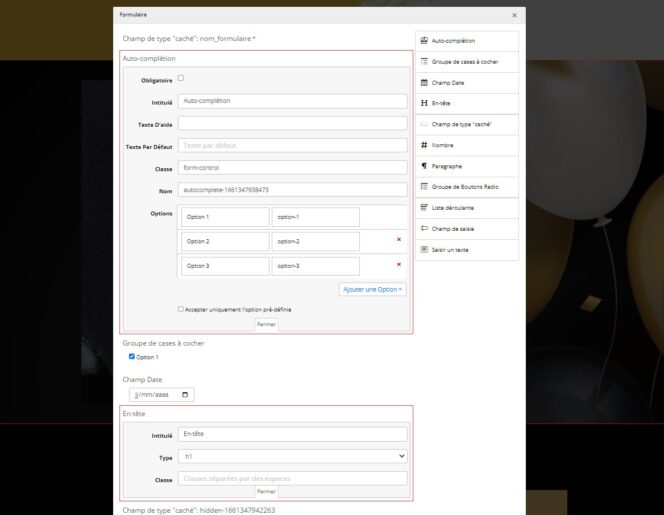Image resolution: width=664 pixels, height=515 pixels.
Task: Click the Option 1 label input
Action: [225, 217]
